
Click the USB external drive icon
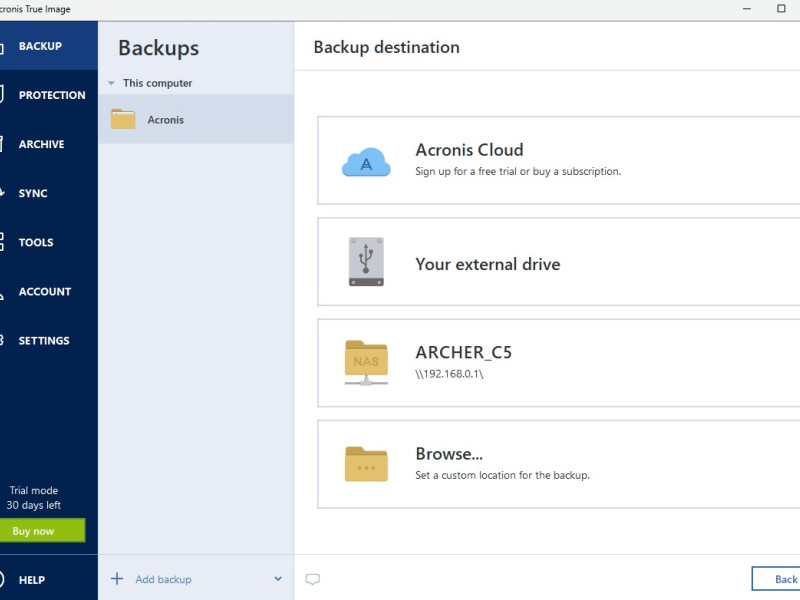[366, 262]
